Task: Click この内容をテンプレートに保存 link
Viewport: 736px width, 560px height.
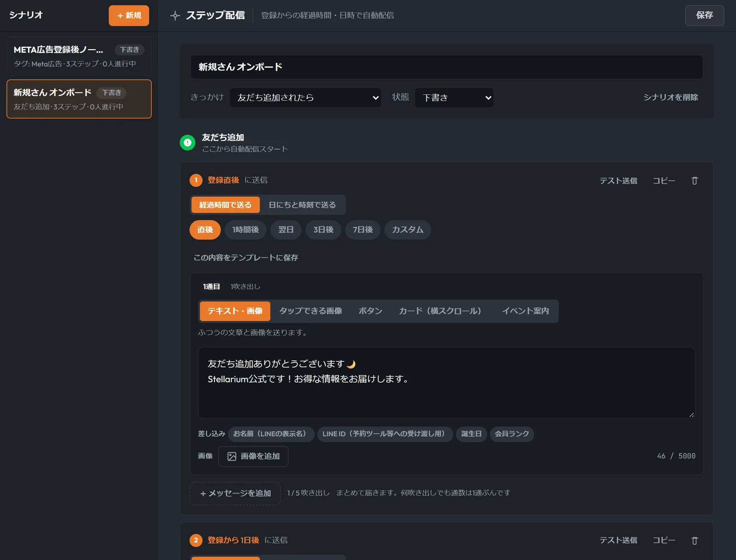Action: [246, 258]
